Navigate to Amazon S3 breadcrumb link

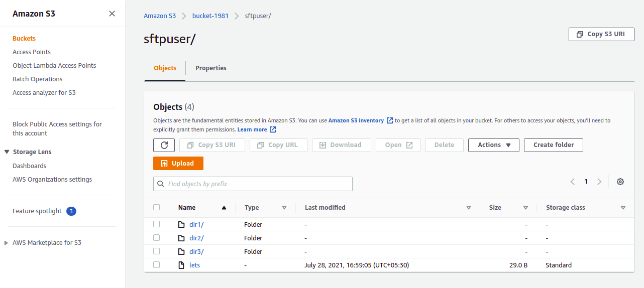click(160, 16)
